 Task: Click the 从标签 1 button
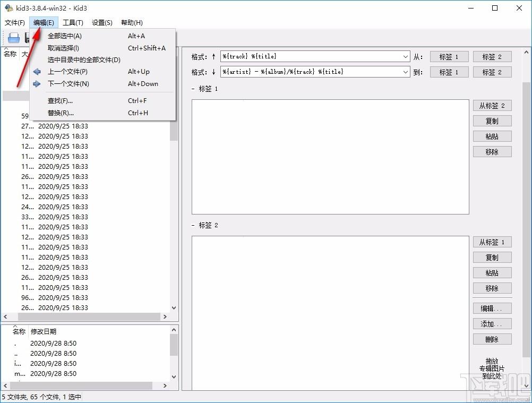pos(492,242)
